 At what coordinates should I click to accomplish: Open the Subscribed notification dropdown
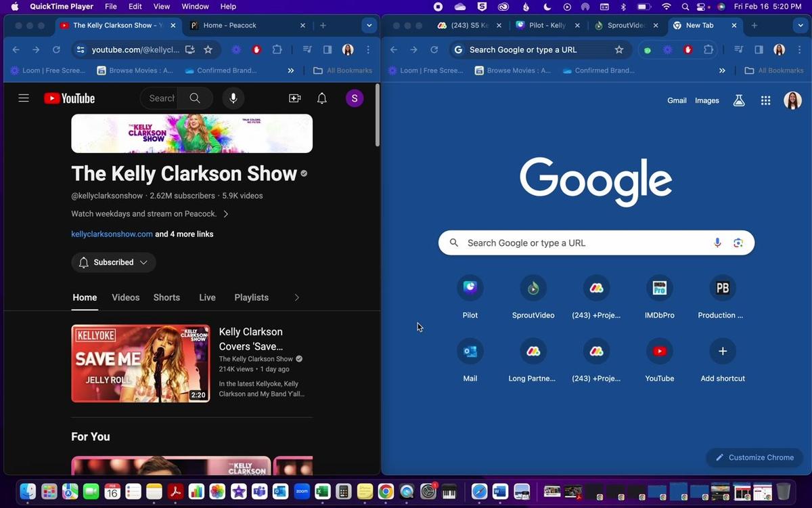click(x=114, y=262)
